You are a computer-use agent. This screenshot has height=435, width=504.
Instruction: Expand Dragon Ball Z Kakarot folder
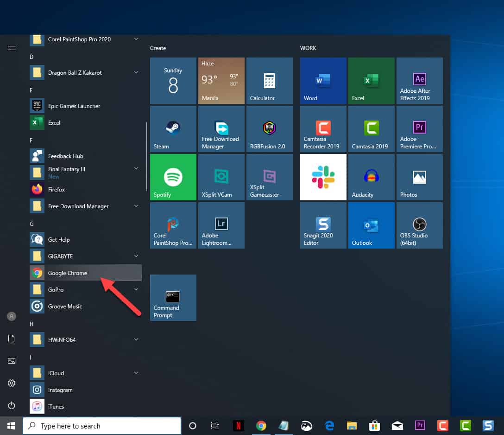point(86,73)
